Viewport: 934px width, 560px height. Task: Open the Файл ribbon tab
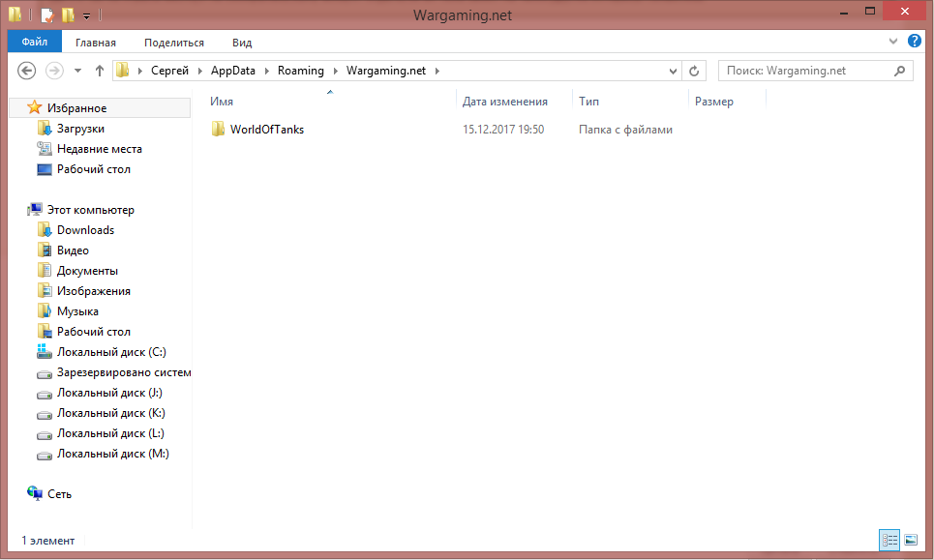[35, 42]
